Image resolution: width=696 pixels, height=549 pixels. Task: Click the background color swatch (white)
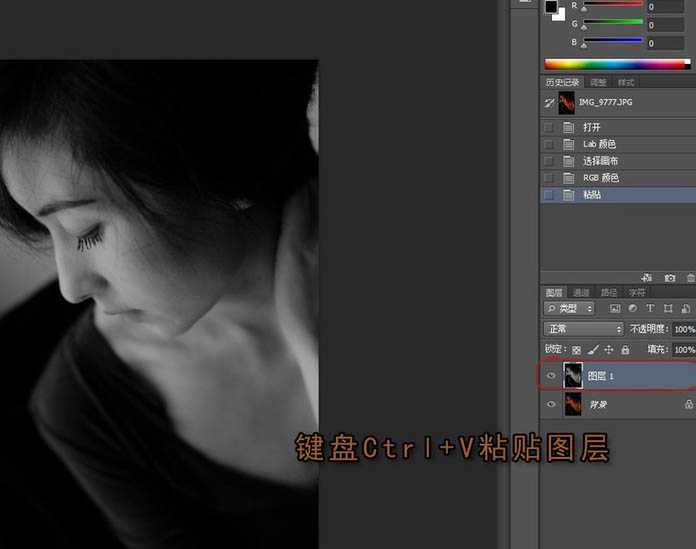[x=561, y=16]
